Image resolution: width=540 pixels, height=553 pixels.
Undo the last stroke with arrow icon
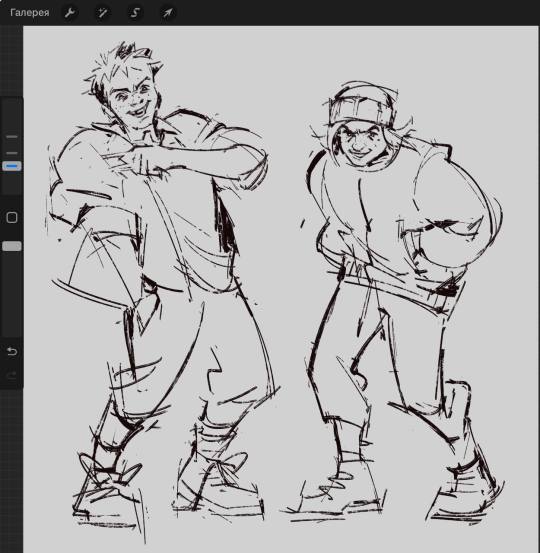coord(12,351)
